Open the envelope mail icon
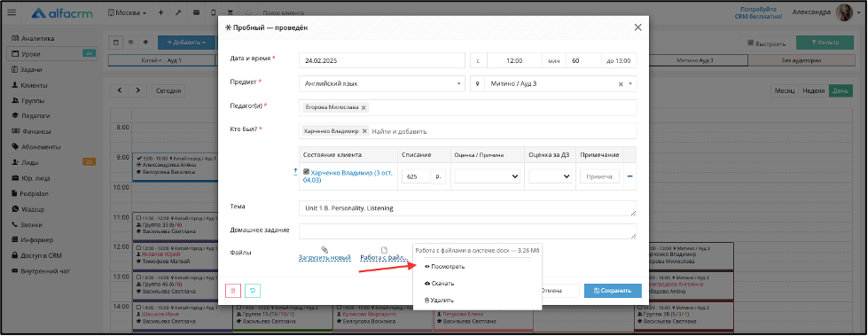 [196, 12]
